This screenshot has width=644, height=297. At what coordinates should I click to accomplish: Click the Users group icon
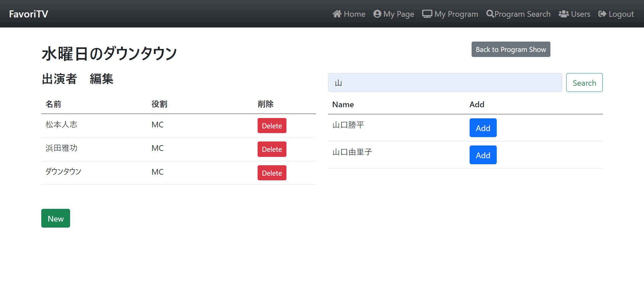[x=563, y=14]
